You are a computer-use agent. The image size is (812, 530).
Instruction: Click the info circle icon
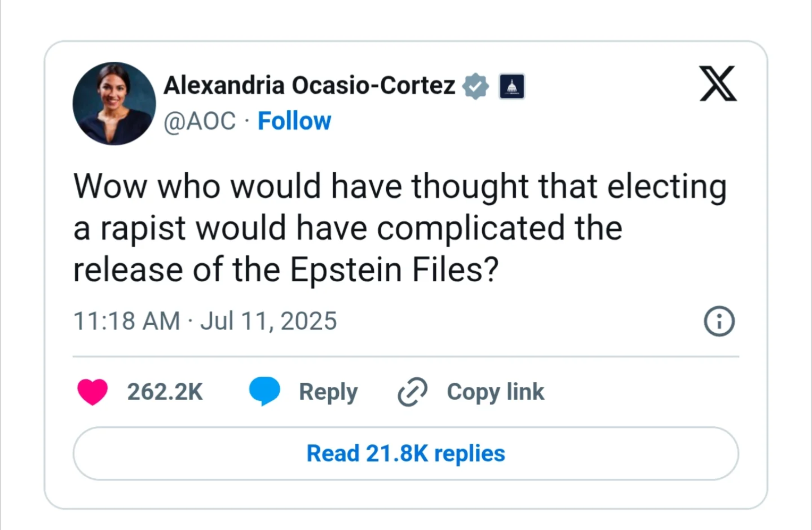tap(719, 321)
